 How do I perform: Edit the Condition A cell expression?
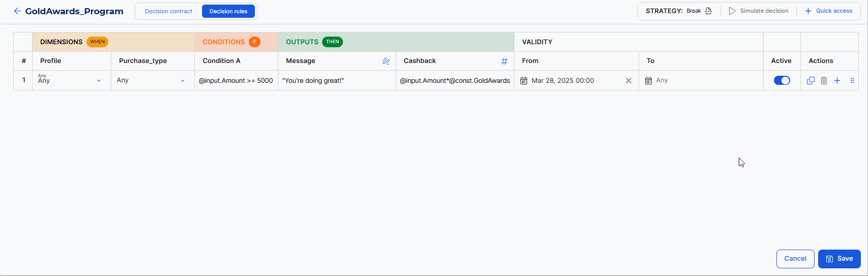236,80
